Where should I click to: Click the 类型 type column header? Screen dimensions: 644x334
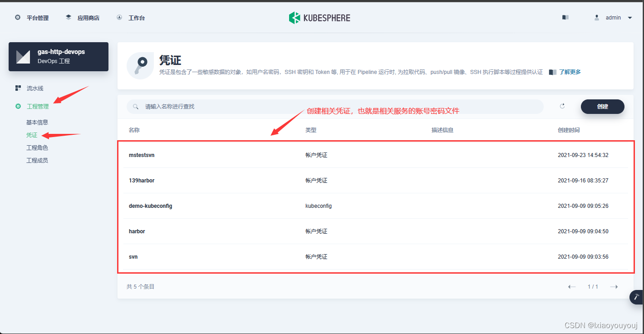click(311, 130)
